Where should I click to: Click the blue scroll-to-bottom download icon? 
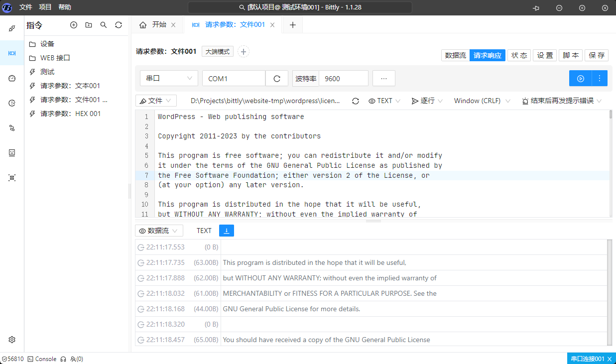227,231
